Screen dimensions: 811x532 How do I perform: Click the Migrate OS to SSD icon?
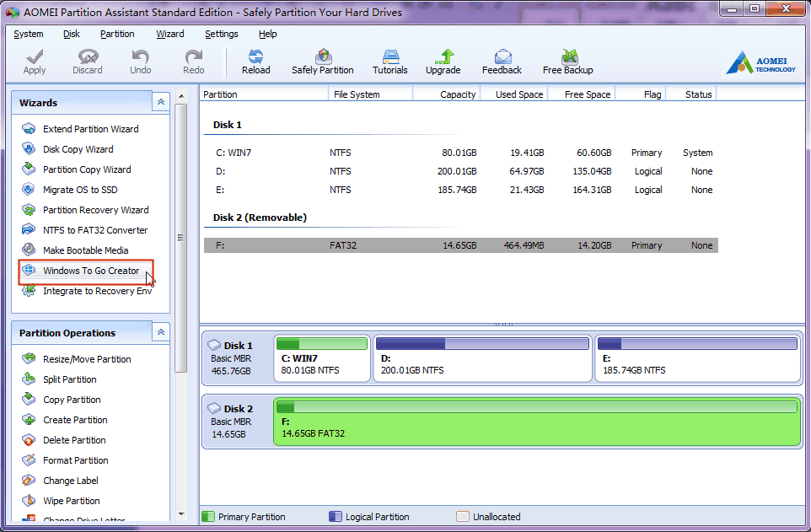coord(29,190)
